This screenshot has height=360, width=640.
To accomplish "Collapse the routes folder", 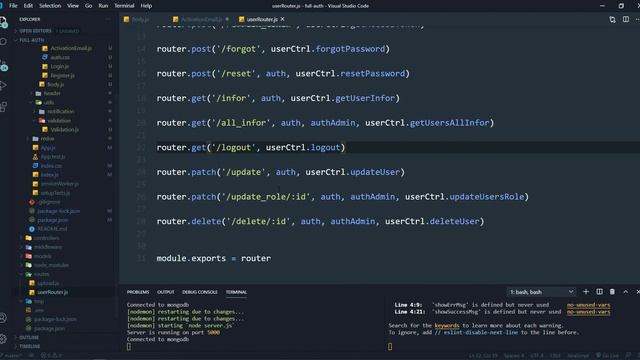I will pos(41,274).
